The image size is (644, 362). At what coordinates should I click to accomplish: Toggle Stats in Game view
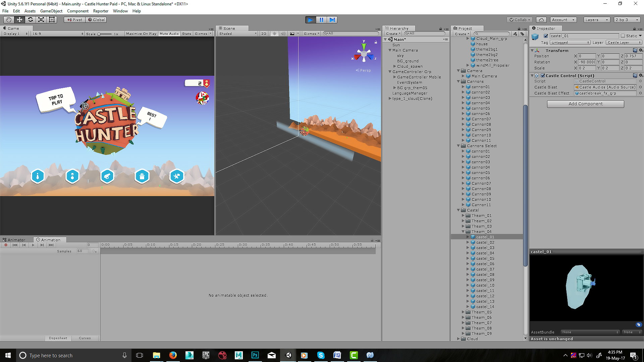point(187,34)
